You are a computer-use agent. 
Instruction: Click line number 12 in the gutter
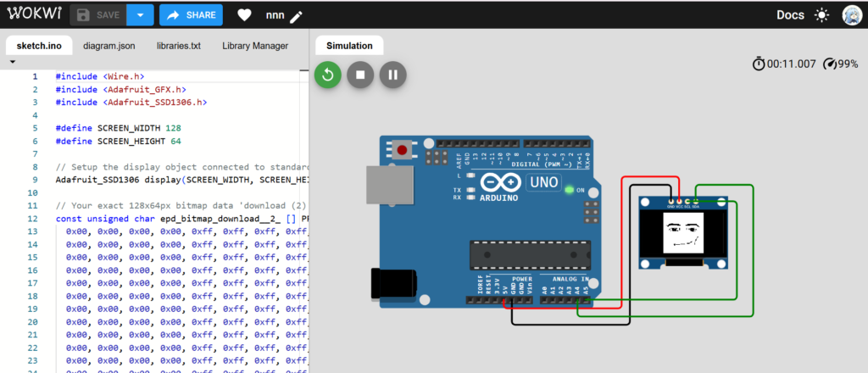[33, 219]
